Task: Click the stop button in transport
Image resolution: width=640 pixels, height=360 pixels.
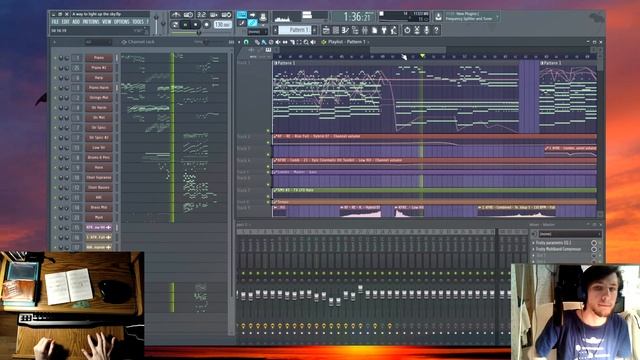Action: point(196,24)
